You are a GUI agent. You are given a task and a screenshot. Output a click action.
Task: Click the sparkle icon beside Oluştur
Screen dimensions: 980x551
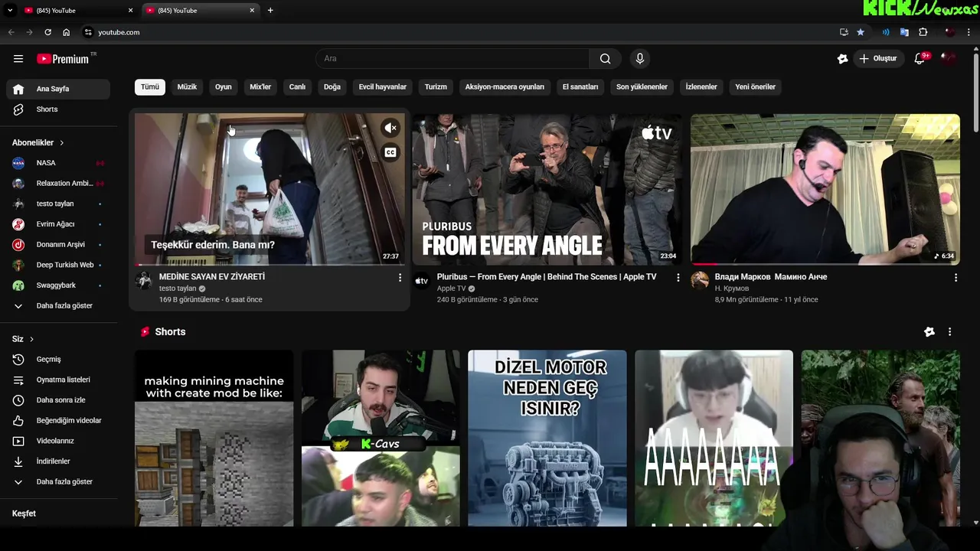(x=842, y=59)
